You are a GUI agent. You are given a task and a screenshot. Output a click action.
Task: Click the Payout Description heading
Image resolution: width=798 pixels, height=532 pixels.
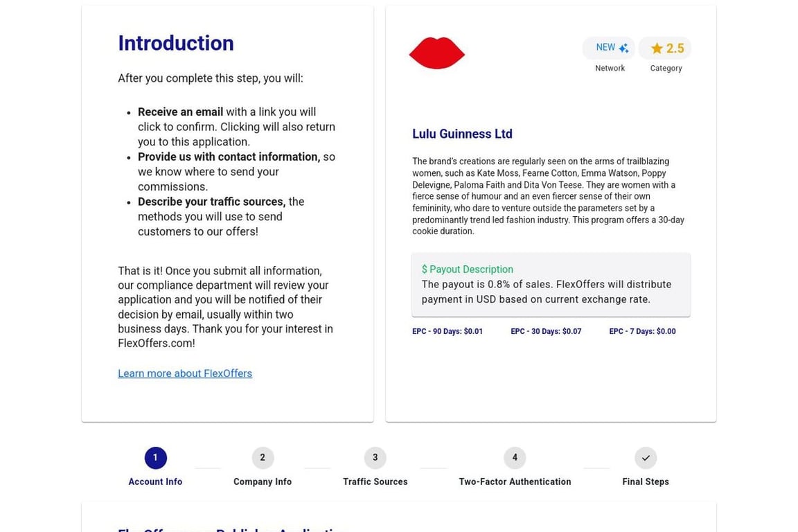tap(467, 269)
